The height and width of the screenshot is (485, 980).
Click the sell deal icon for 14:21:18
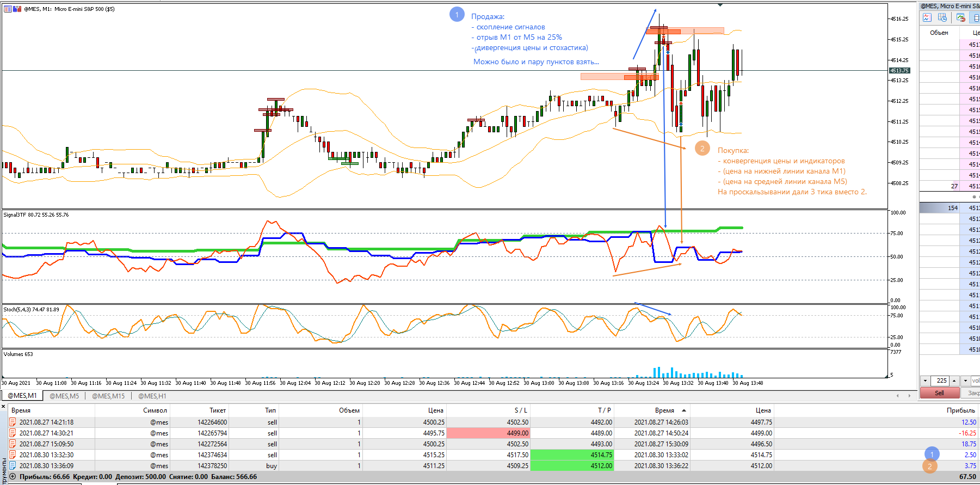coord(13,422)
